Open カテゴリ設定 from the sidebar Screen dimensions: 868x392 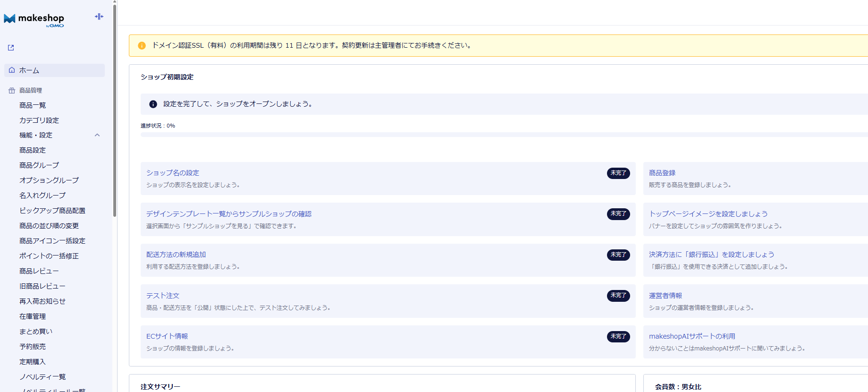click(39, 120)
